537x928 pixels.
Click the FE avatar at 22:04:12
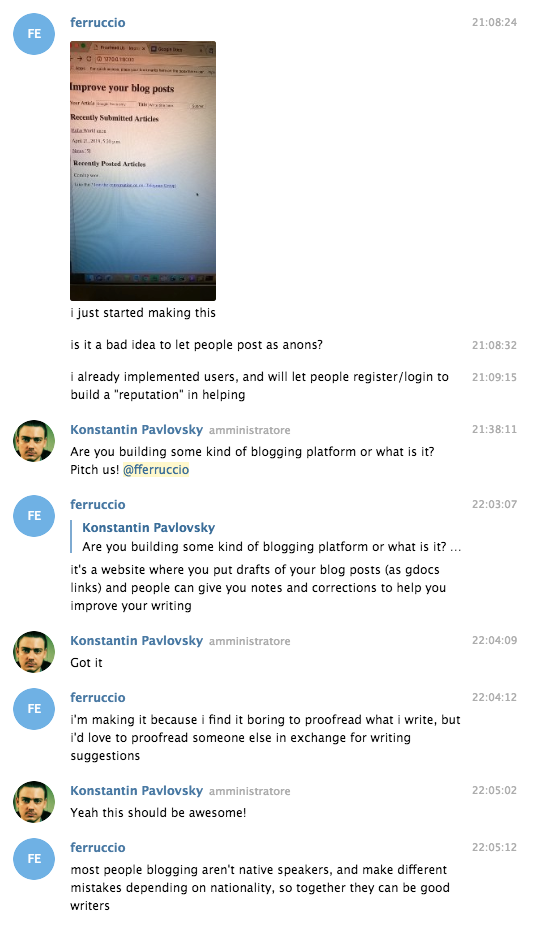click(x=34, y=708)
